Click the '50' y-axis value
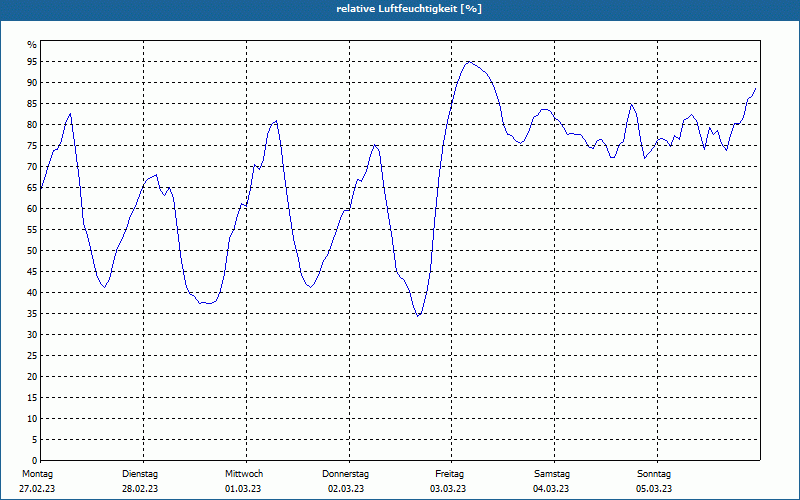This screenshot has height=500, width=800. 32,251
